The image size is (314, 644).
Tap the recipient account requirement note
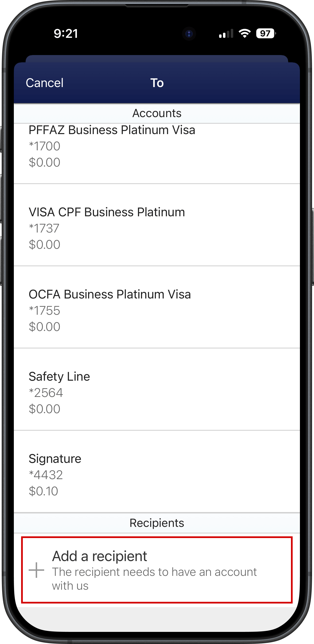(x=154, y=579)
